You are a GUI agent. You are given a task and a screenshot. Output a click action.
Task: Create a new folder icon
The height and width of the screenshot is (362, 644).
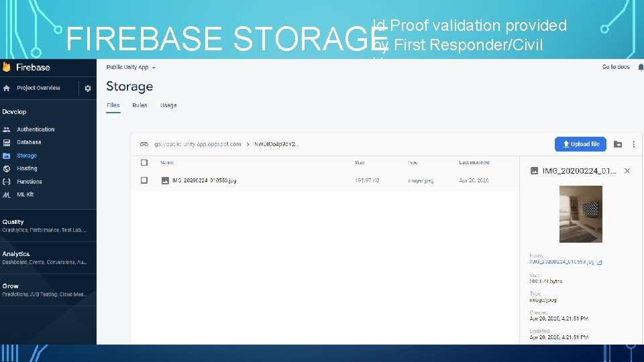point(618,144)
